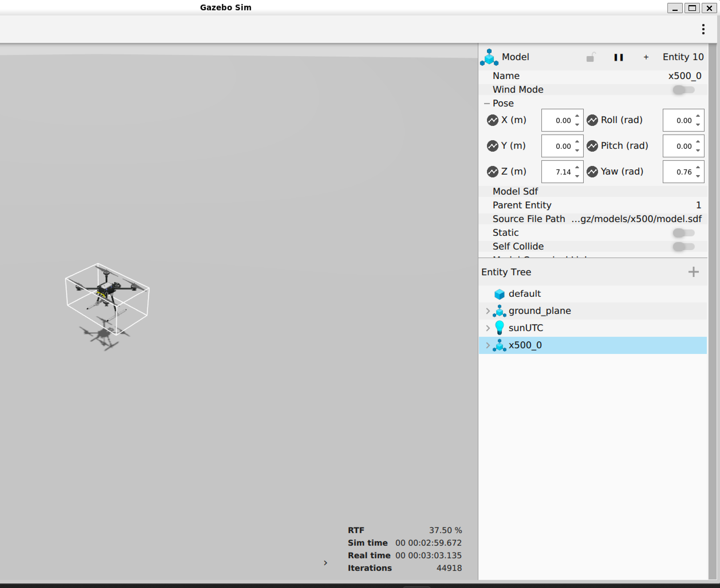Plot the Y (m) pose value
Screen dimensions: 720x588
[x=492, y=146]
